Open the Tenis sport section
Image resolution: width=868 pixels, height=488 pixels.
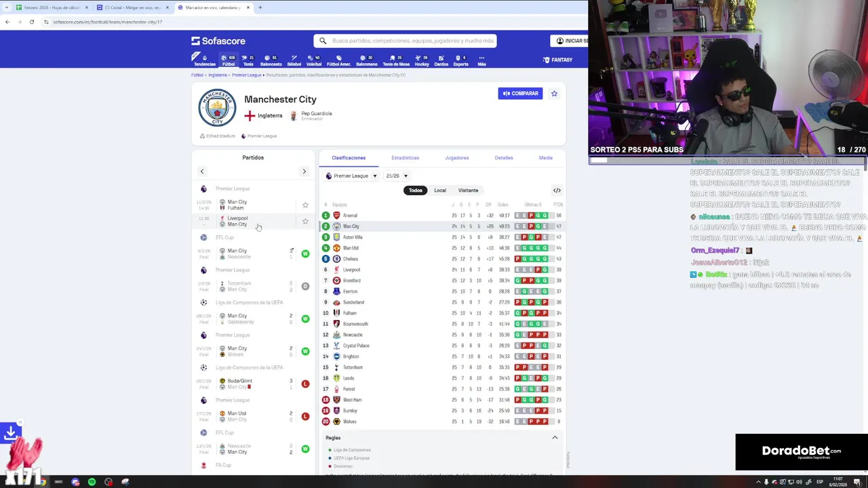[x=248, y=60]
